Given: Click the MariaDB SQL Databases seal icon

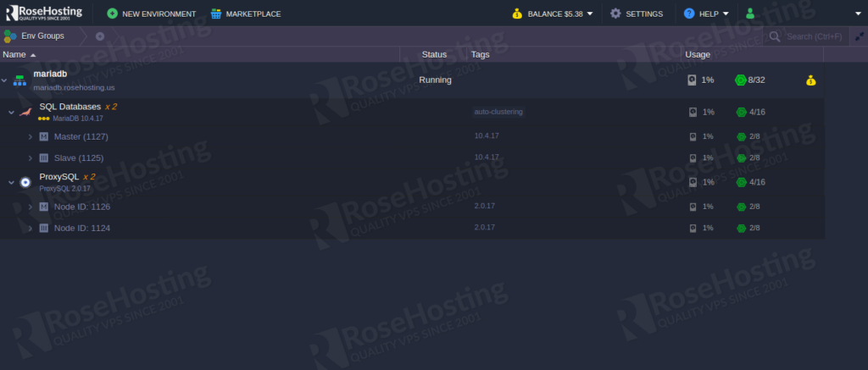Looking at the screenshot, I should [x=25, y=112].
